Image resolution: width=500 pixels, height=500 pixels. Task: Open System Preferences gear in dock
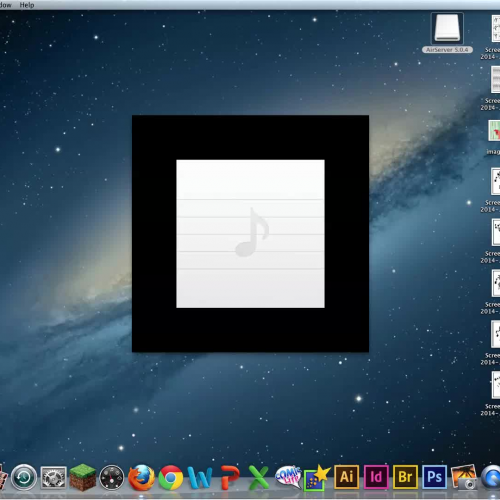[x=53, y=478]
